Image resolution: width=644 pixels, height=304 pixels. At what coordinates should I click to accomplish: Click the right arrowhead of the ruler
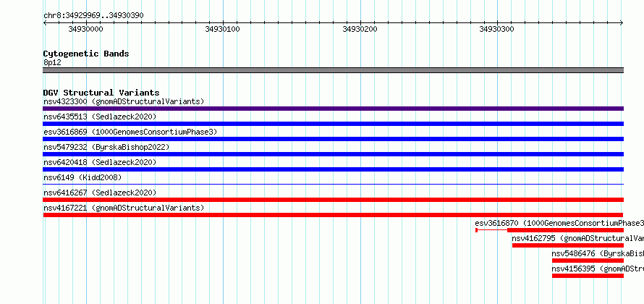622,23
